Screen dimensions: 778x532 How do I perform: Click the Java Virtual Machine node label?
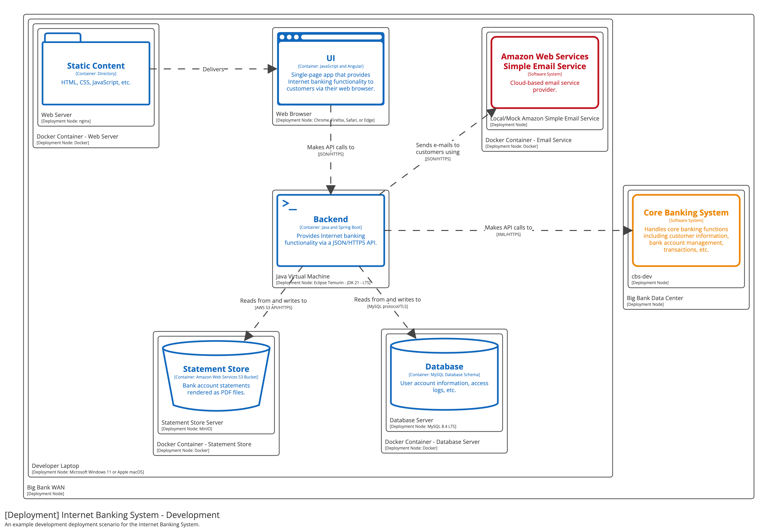click(303, 277)
